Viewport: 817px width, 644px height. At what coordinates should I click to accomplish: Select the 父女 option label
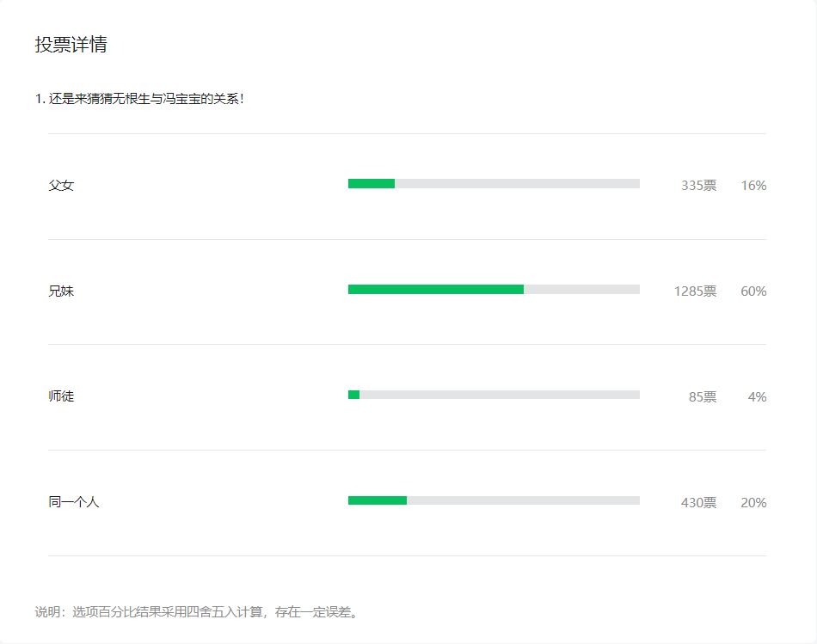click(x=61, y=185)
